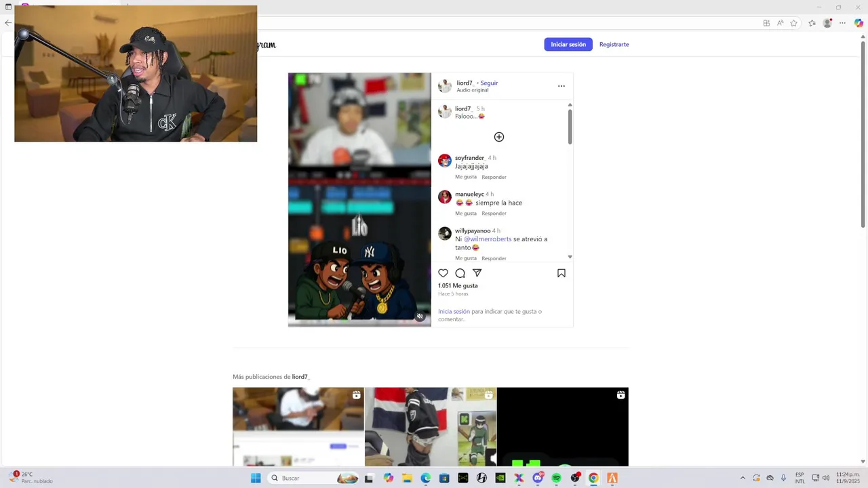Click Me gusta under manueleyc comment
868x488 pixels.
466,213
